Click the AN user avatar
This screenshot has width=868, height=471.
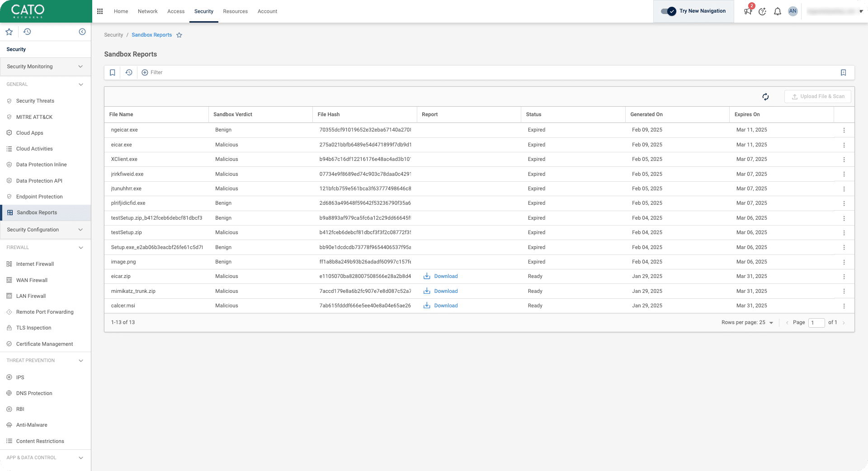coord(793,11)
